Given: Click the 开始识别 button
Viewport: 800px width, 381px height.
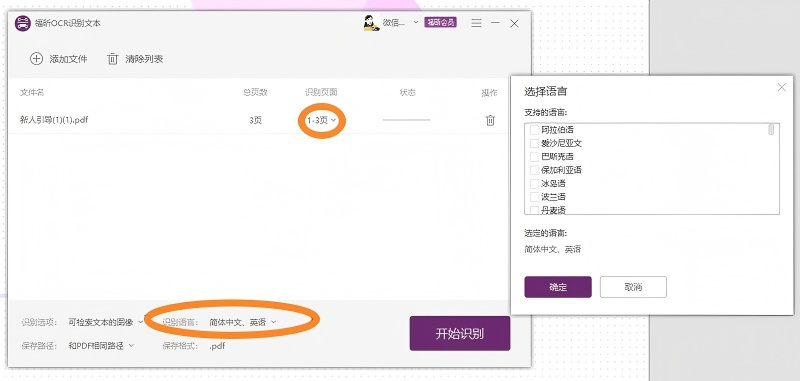Looking at the screenshot, I should (460, 334).
